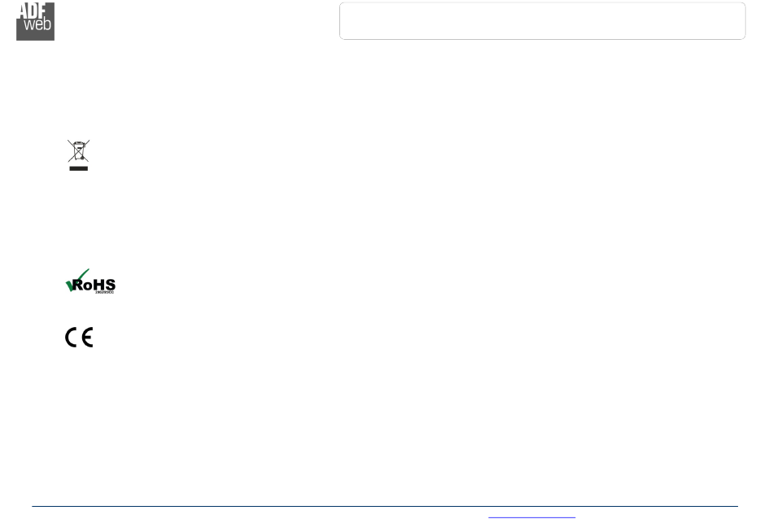Click the black bar under the bin symbol
The height and width of the screenshot is (532, 773).
tap(78, 168)
